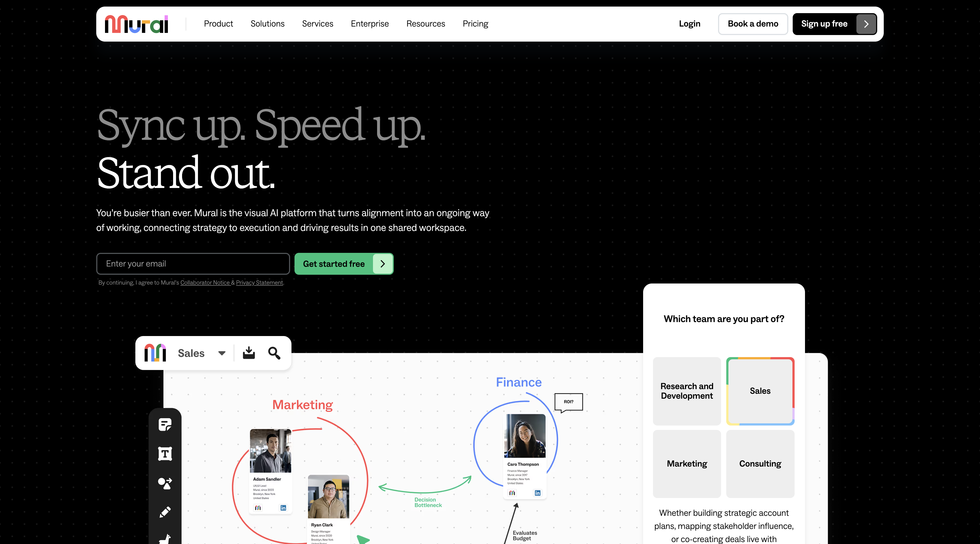
Task: Expand the Sales dropdown arrow
Action: (222, 353)
